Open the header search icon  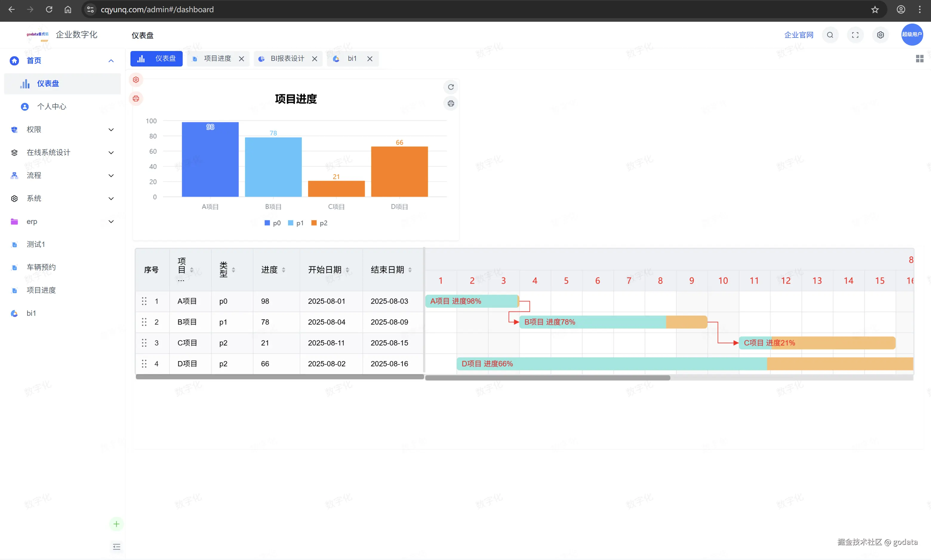830,35
